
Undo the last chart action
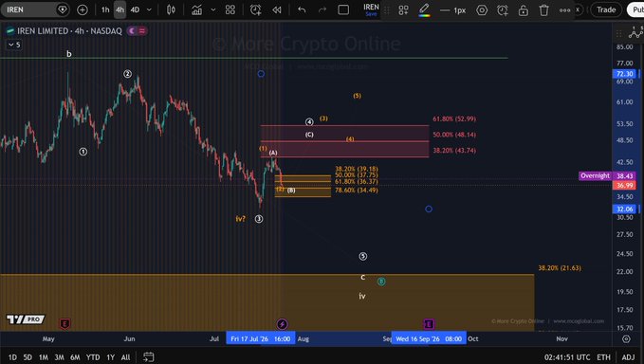point(302,9)
